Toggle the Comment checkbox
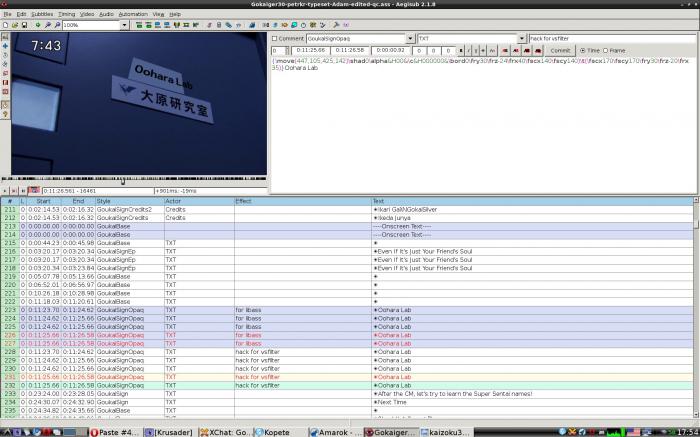The image size is (700, 437). point(275,39)
